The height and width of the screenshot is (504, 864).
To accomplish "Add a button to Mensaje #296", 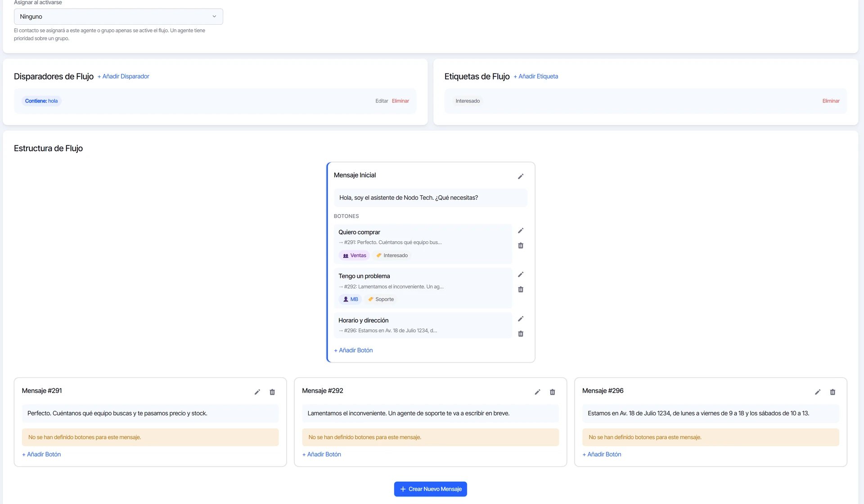I will click(x=602, y=454).
